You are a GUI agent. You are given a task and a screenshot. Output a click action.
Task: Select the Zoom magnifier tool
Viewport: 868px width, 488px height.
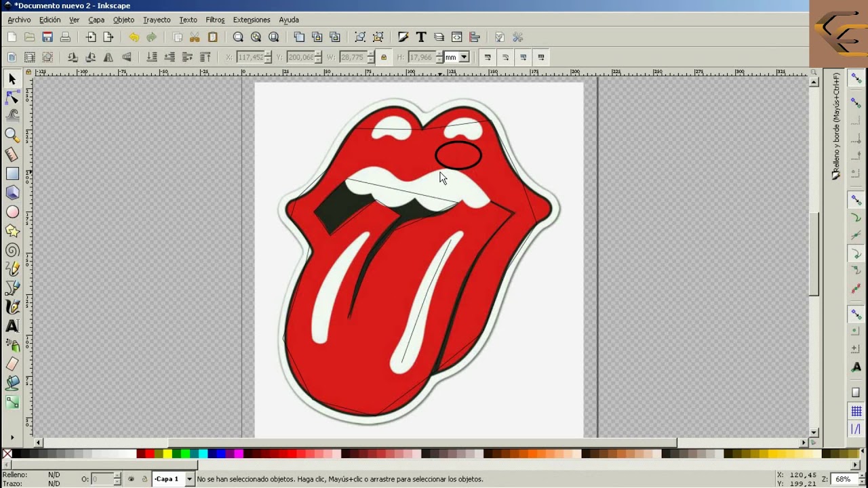click(12, 135)
